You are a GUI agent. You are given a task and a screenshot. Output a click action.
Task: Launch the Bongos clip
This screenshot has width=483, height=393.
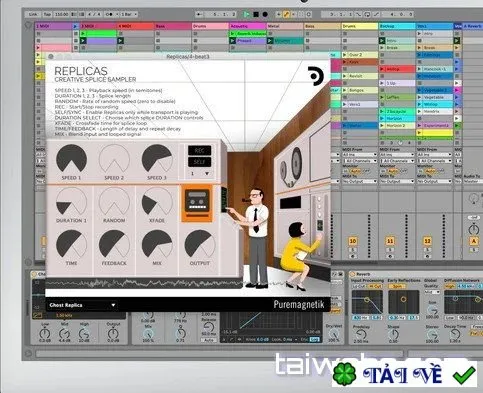click(360, 90)
